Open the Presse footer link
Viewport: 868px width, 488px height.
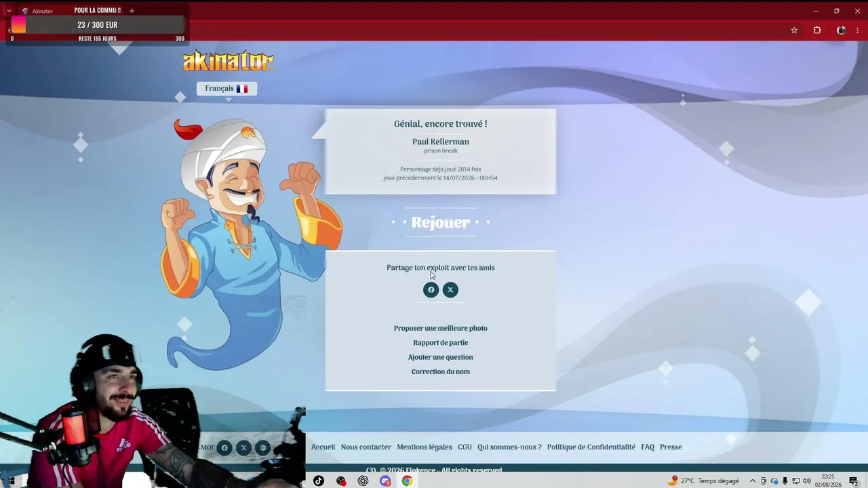pyautogui.click(x=671, y=447)
